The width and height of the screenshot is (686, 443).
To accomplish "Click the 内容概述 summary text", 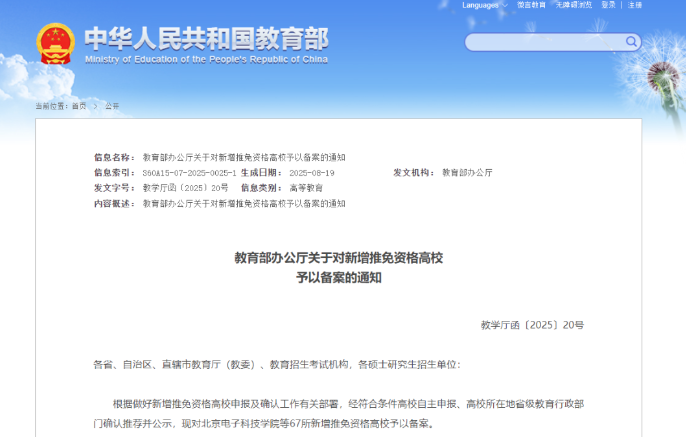I will pyautogui.click(x=244, y=204).
